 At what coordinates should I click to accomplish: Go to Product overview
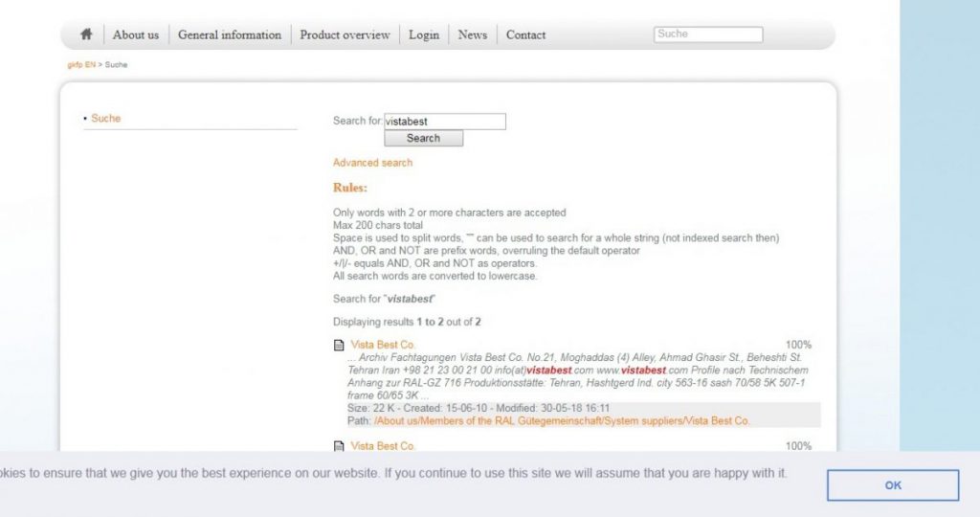click(345, 34)
